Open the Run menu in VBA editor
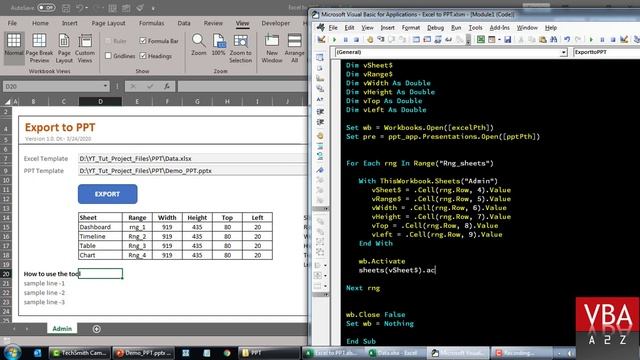The height and width of the screenshot is (360, 640). pos(456,28)
